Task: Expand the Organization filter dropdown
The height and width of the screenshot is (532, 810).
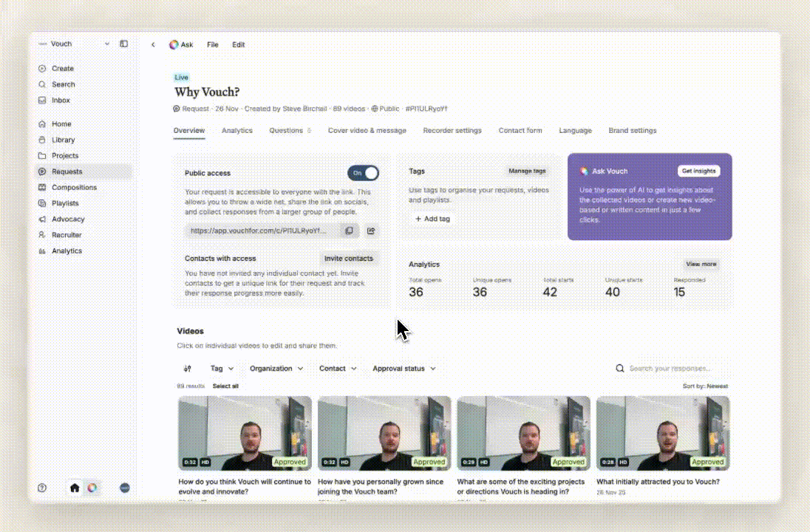Action: [276, 369]
